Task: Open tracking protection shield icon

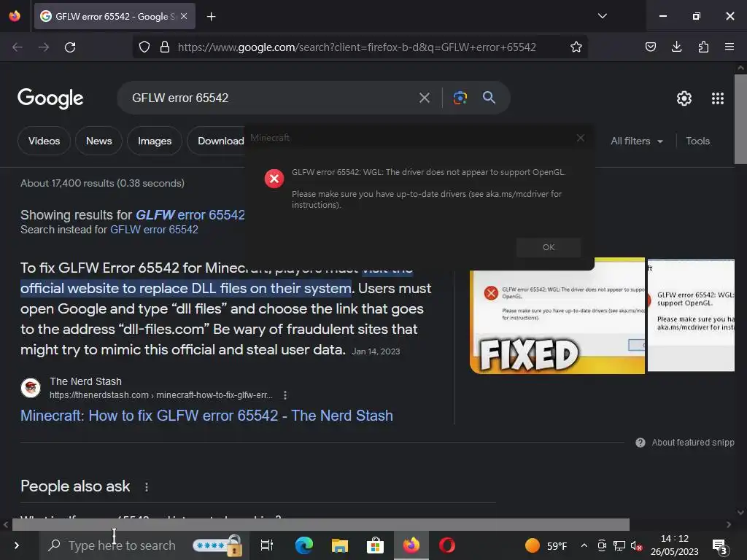Action: coord(144,47)
